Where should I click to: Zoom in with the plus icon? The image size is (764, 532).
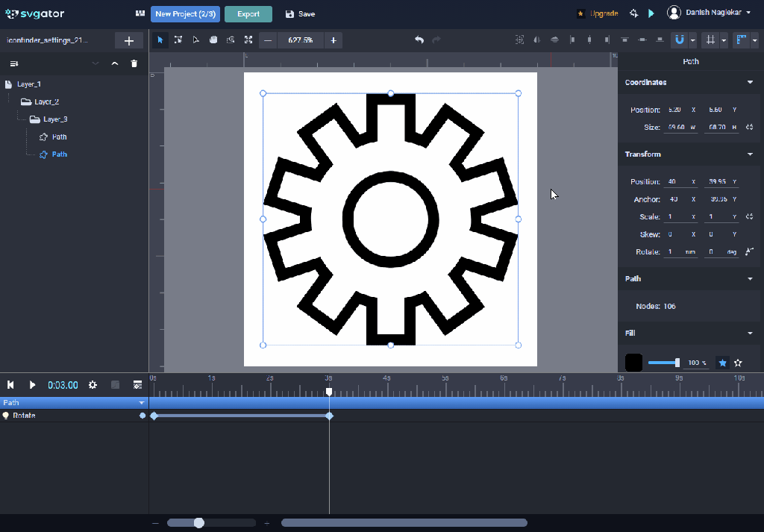pyautogui.click(x=333, y=40)
